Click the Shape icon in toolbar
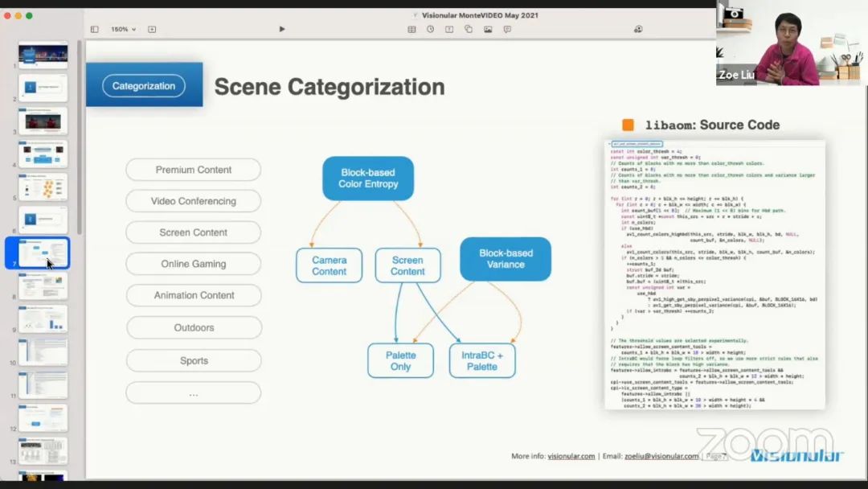The image size is (868, 489). coord(469,29)
